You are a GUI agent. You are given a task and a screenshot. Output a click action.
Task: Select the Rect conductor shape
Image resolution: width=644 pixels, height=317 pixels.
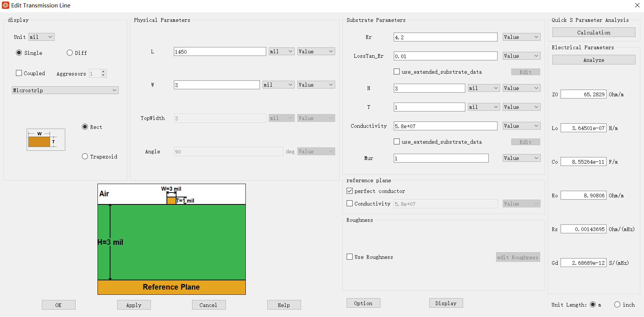85,127
